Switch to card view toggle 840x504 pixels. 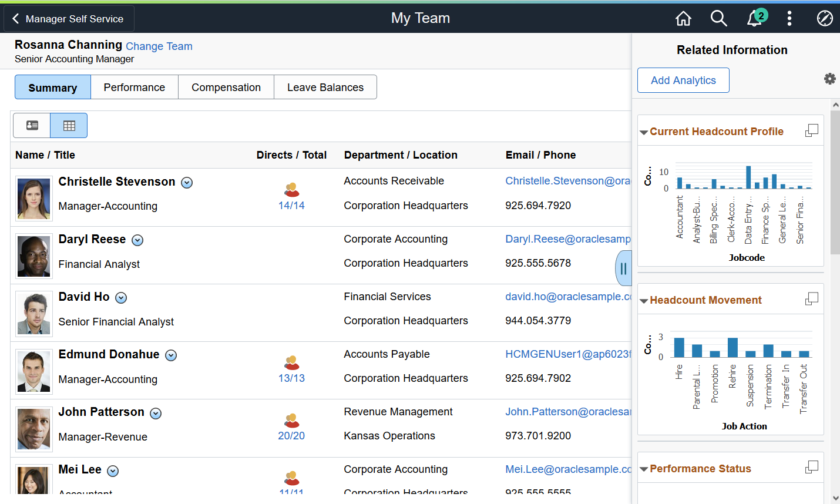[32, 125]
